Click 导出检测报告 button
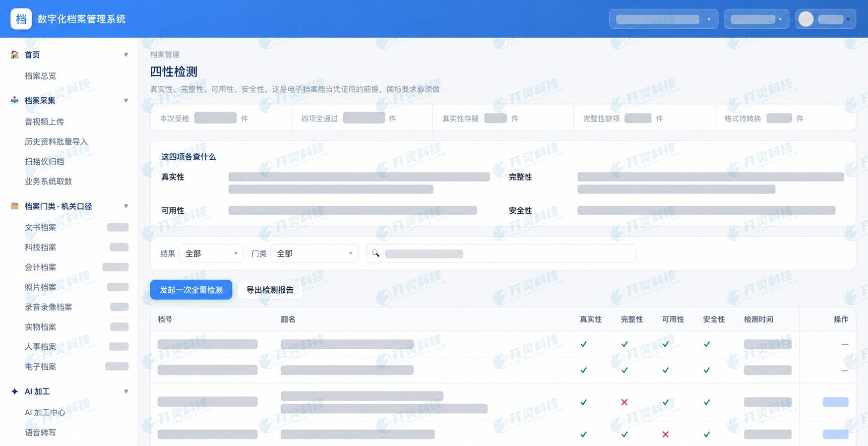This screenshot has width=868, height=446. click(270, 290)
